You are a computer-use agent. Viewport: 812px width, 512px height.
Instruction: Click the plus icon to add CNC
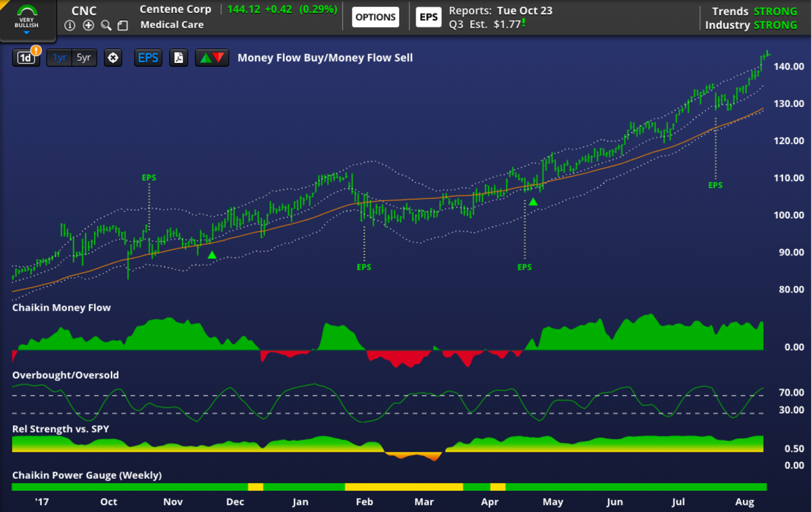(88, 25)
